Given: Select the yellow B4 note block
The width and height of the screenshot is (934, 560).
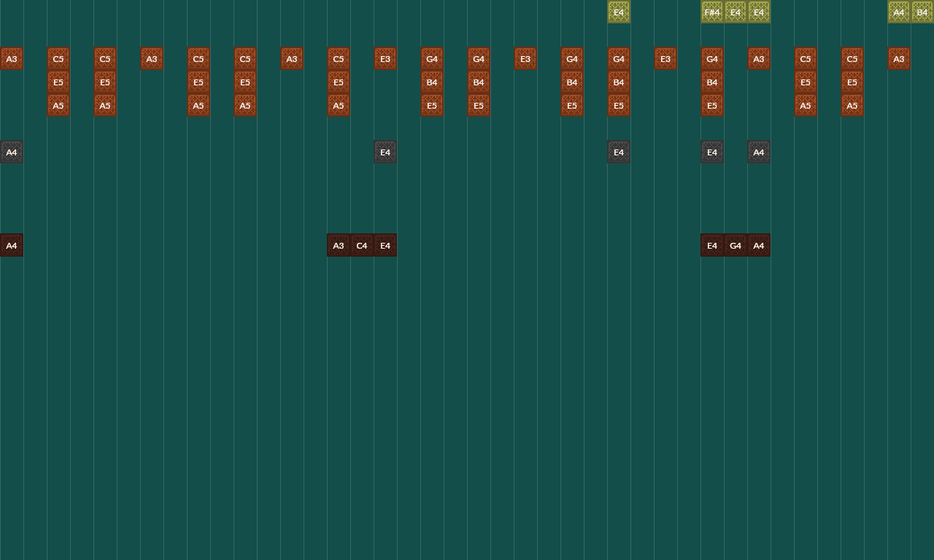Looking at the screenshot, I should 922,12.
